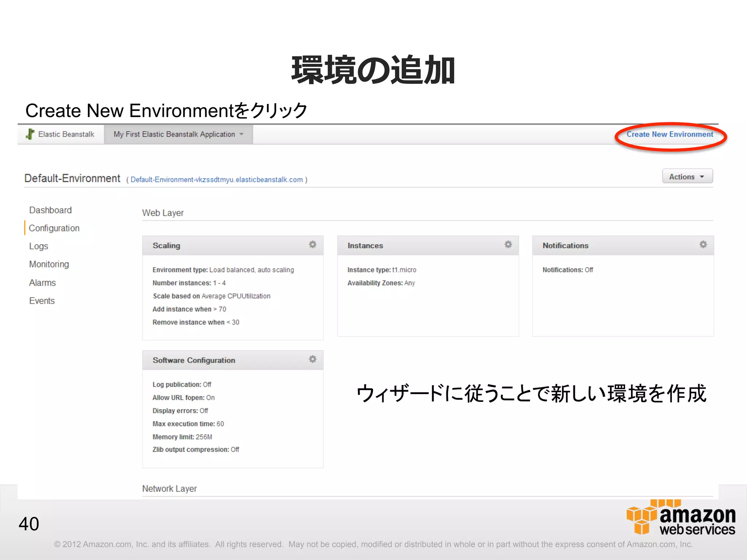Click the Network Layer section heading

tap(170, 489)
